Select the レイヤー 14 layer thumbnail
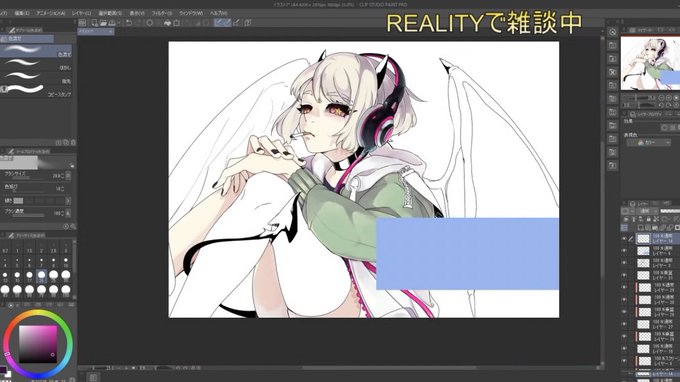Image resolution: width=680 pixels, height=382 pixels. [x=643, y=238]
